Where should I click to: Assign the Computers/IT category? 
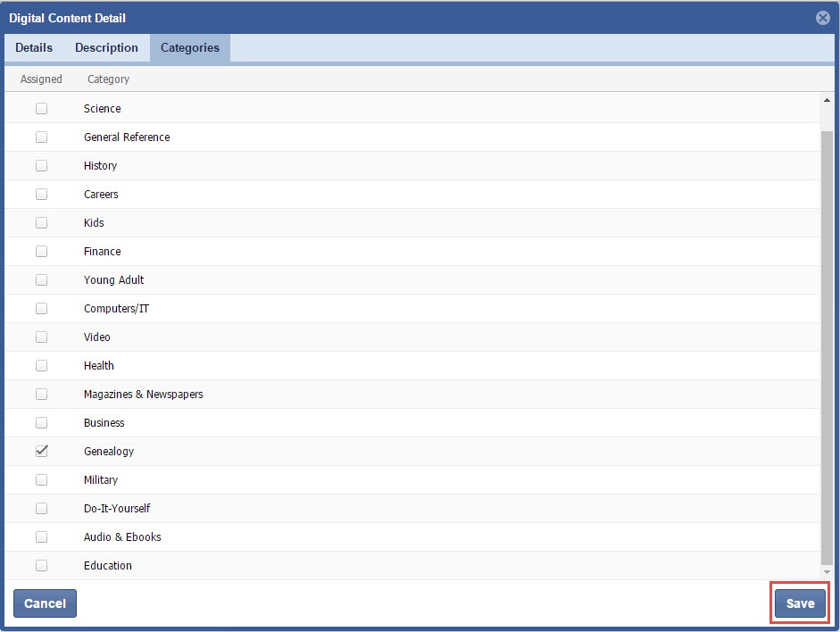point(41,309)
